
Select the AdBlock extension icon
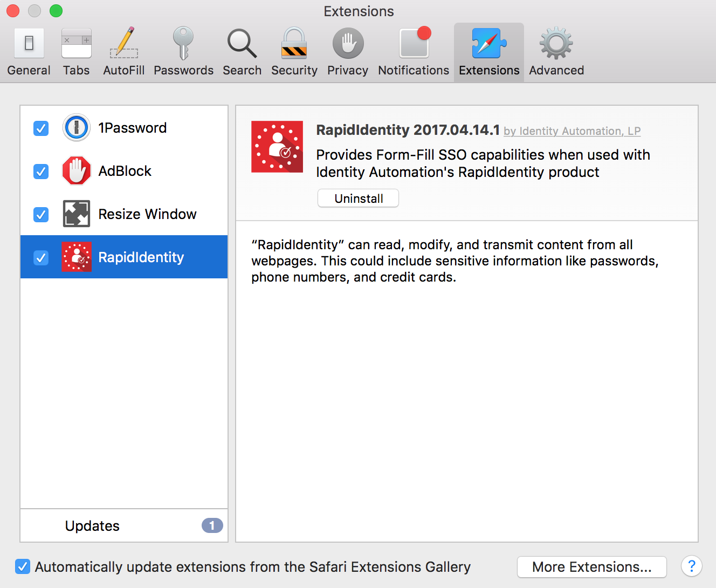[x=77, y=171]
